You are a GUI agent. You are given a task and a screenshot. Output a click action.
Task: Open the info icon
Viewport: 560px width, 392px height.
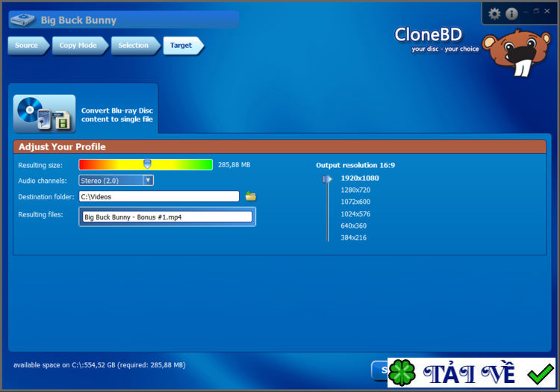pos(511,14)
